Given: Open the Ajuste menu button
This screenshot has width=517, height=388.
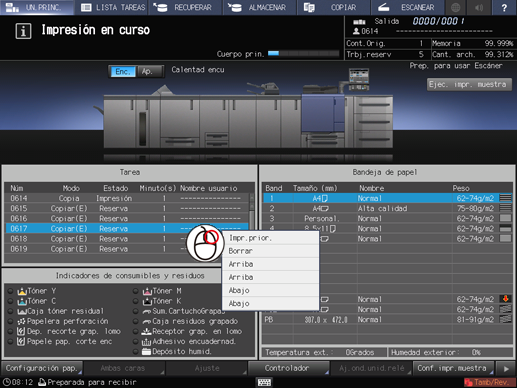Looking at the screenshot, I should [206, 368].
